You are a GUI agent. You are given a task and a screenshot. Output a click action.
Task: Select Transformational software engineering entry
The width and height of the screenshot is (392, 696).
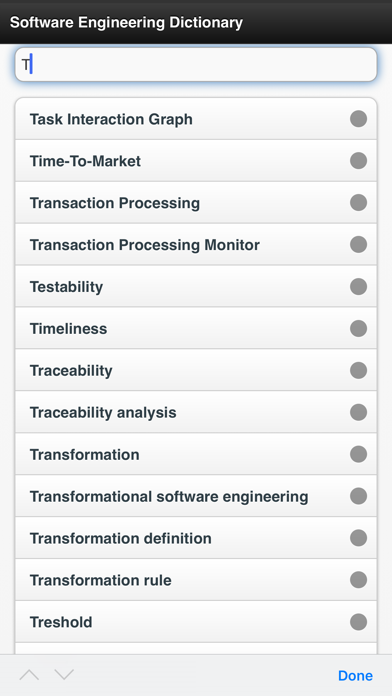tap(196, 496)
